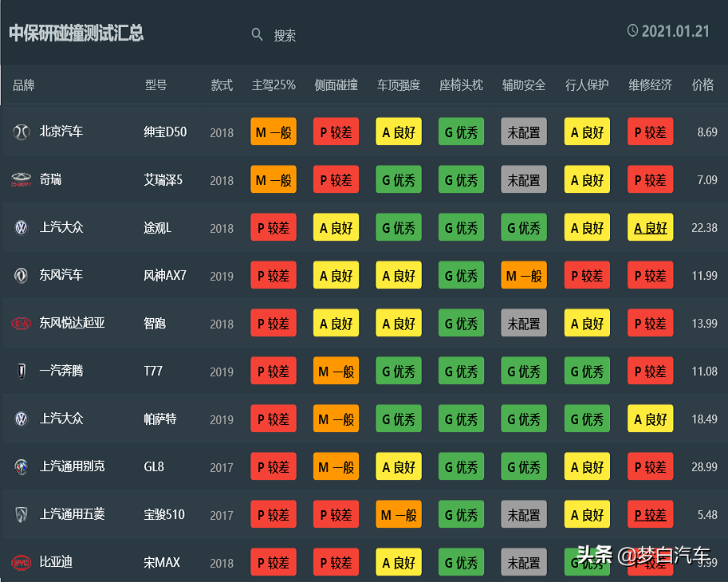Click the 一汽奔腾 brand logo
Viewport: 728px width, 582px height.
(x=21, y=372)
